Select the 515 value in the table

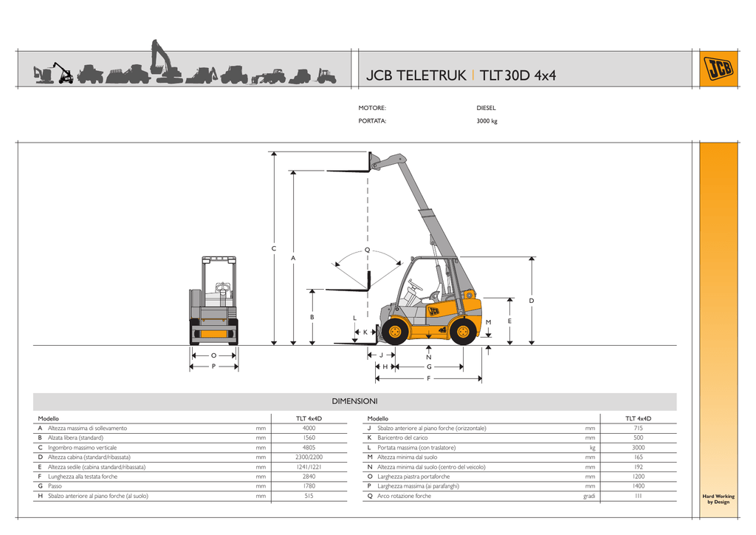[x=309, y=496]
